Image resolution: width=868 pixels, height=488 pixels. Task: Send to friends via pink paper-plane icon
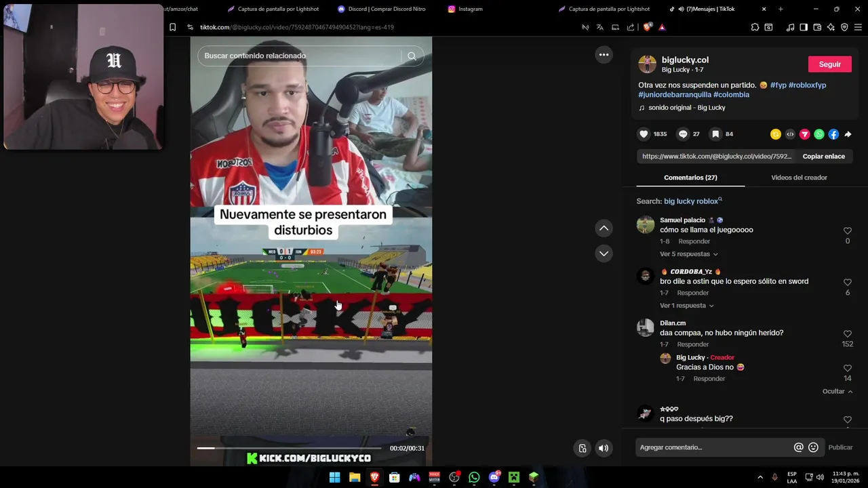[805, 134]
